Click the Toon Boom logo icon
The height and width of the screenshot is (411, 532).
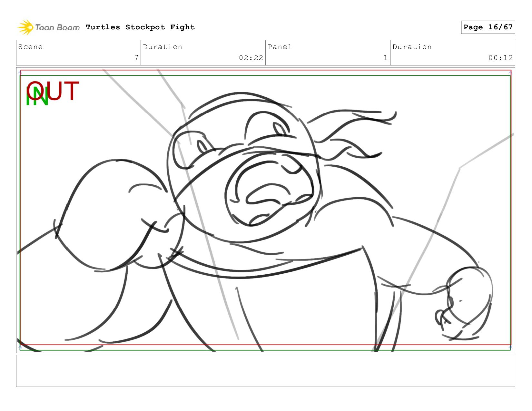25,27
